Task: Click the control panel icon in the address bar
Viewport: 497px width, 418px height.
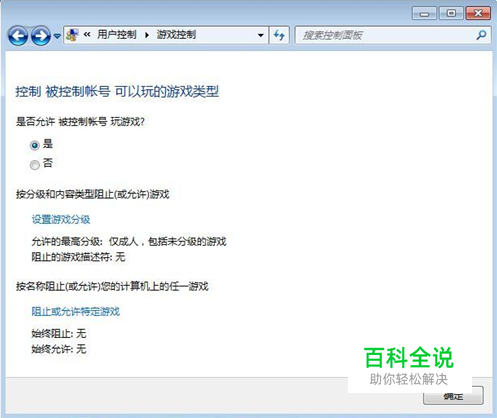Action: (72, 35)
